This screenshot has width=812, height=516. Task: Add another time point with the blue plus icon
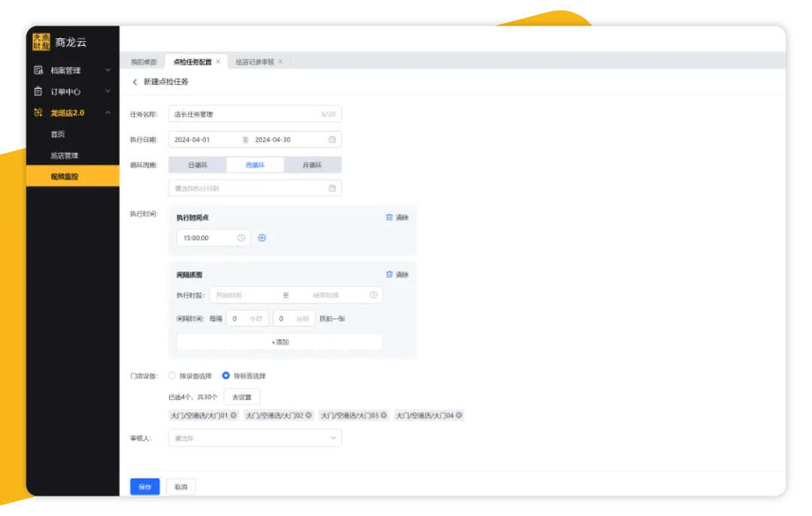tap(262, 238)
